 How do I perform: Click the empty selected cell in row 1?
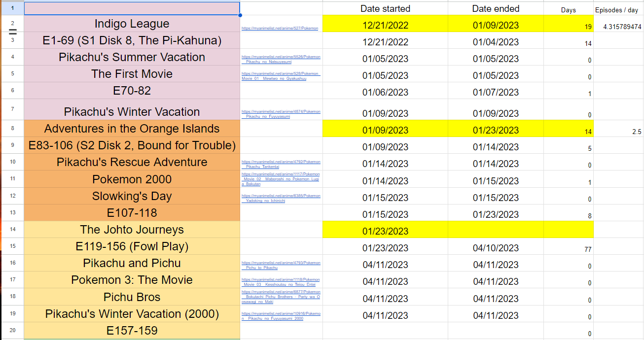click(132, 8)
